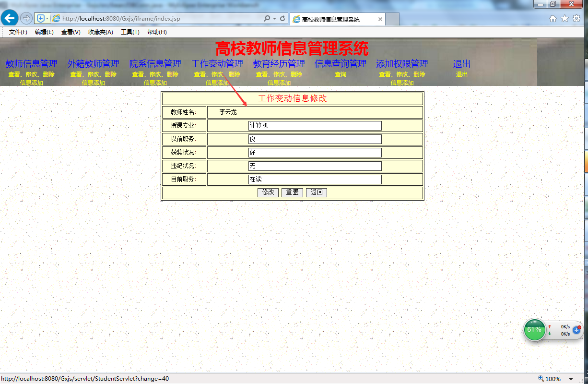Open the browser settings gear icon

point(576,19)
